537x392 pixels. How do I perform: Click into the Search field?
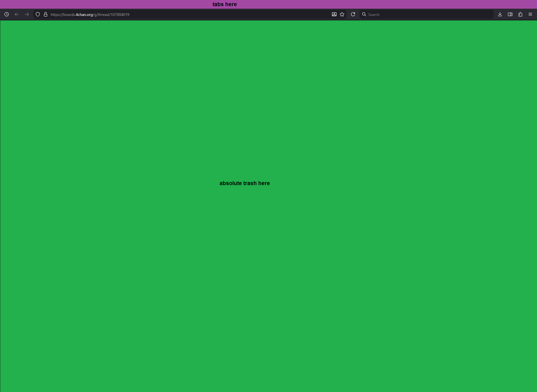(428, 15)
